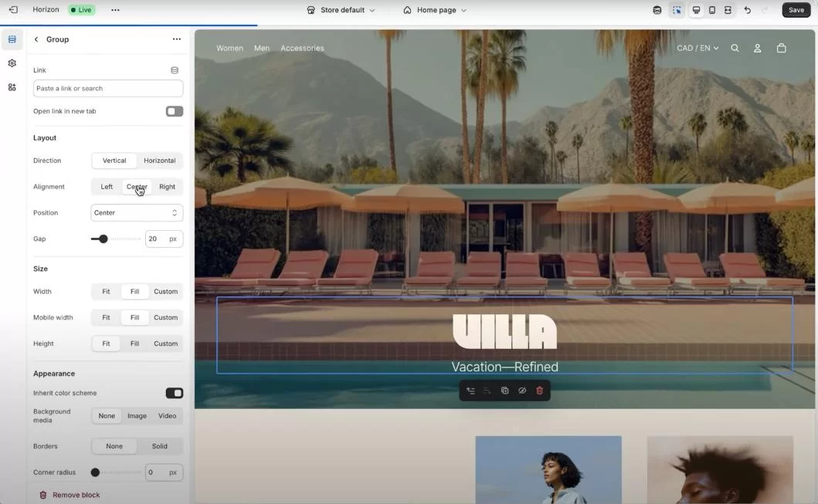Set Background media to None
Image resolution: width=818 pixels, height=504 pixels.
107,416
